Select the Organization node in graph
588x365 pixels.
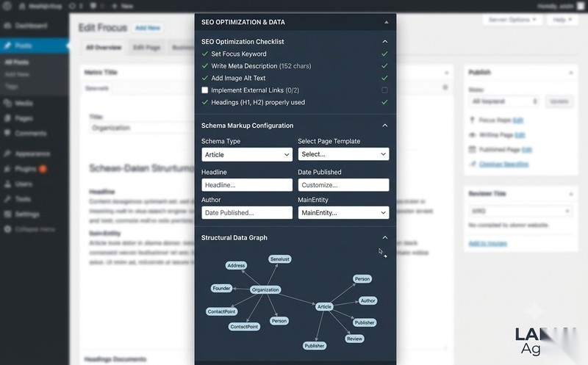pyautogui.click(x=265, y=289)
